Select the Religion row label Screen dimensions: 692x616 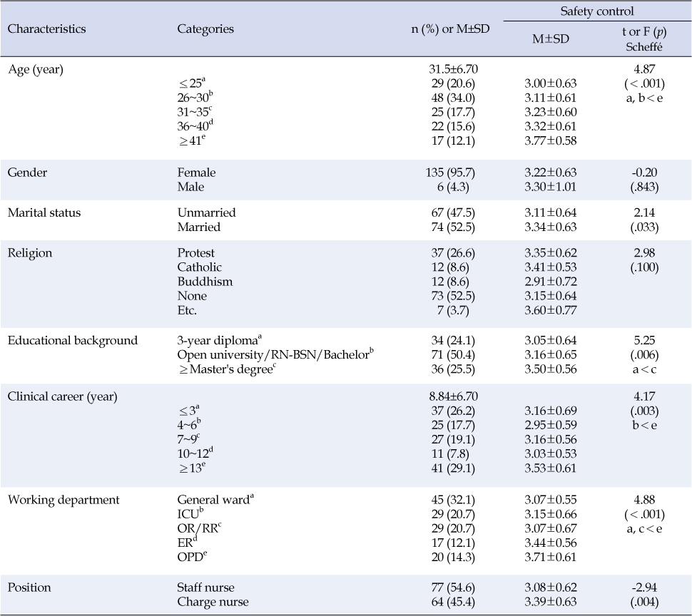(30, 253)
